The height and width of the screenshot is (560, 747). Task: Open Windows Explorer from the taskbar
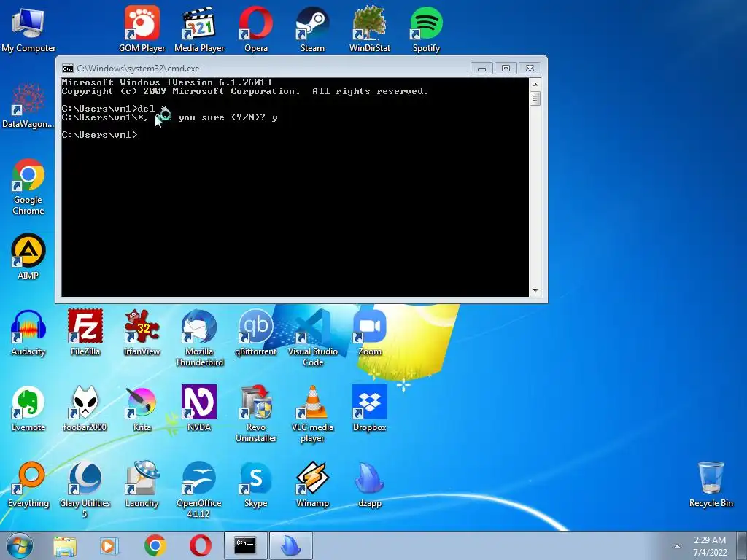(x=65, y=545)
